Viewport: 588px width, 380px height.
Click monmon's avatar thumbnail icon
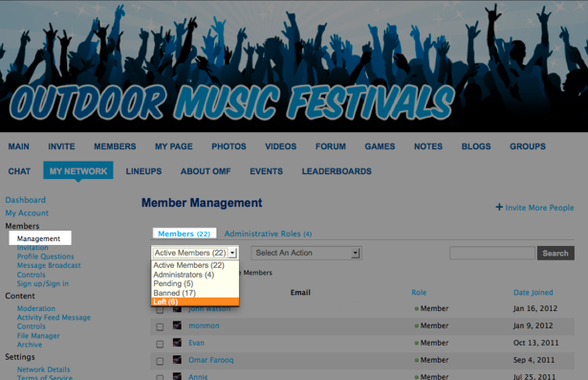point(177,325)
